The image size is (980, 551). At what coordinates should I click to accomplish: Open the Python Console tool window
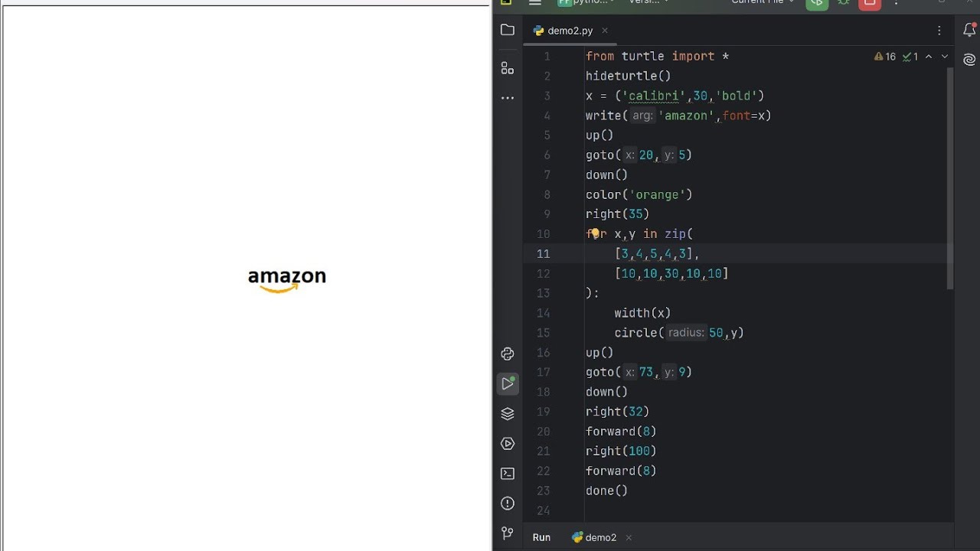507,354
